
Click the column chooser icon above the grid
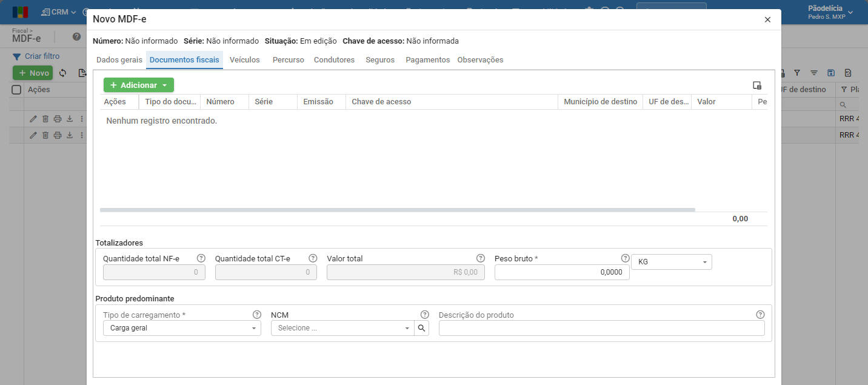click(756, 85)
